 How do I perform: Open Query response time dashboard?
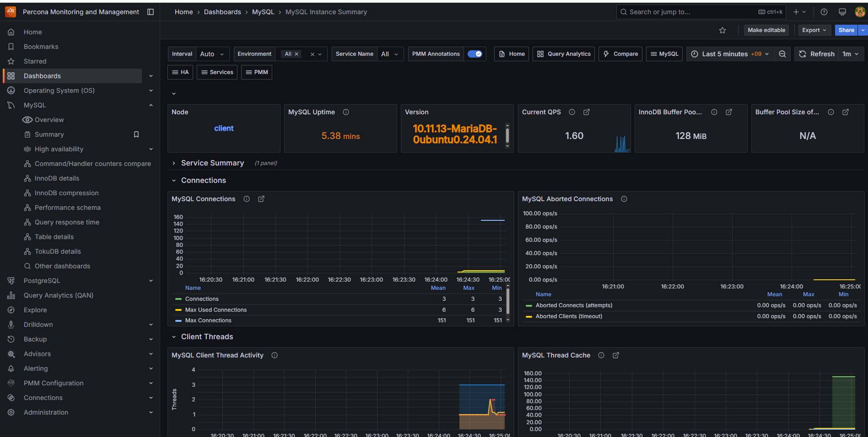pos(67,222)
